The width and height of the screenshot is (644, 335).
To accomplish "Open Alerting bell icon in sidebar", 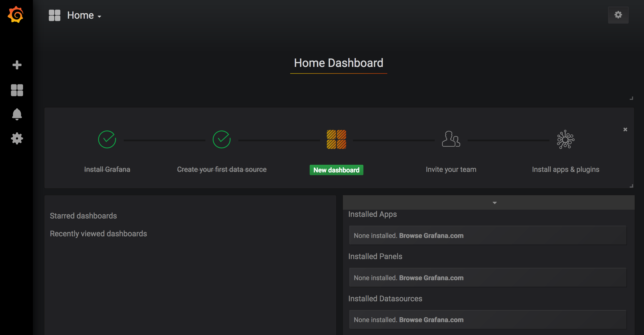I will pos(17,114).
